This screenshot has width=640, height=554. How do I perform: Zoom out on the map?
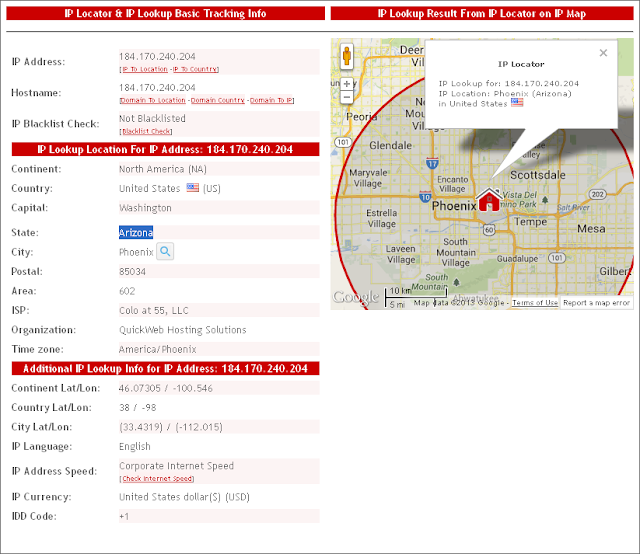pyautogui.click(x=347, y=97)
